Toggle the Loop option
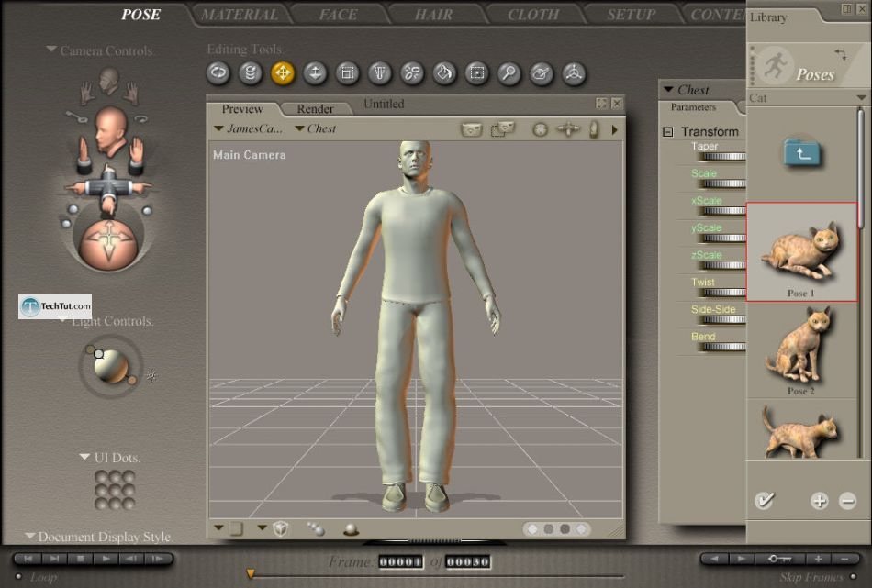This screenshot has width=872, height=588. 18,577
